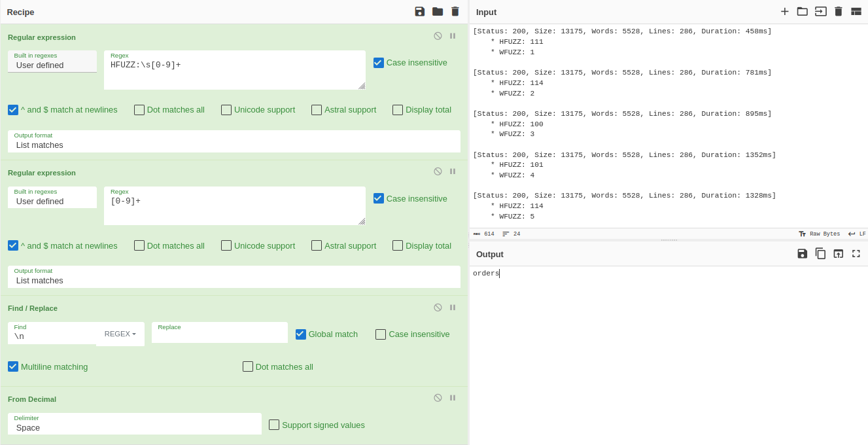This screenshot has width=868, height=445.
Task: Open the REGEX find-type dropdown
Action: [x=120, y=334]
